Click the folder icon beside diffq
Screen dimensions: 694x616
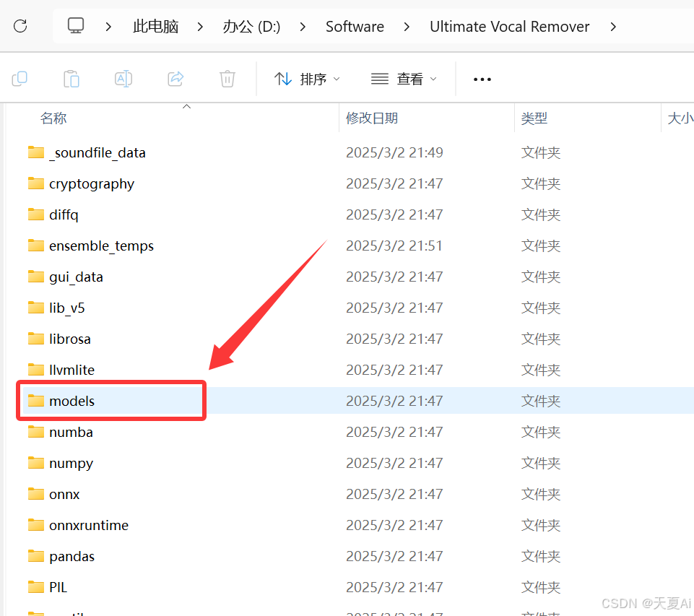36,214
